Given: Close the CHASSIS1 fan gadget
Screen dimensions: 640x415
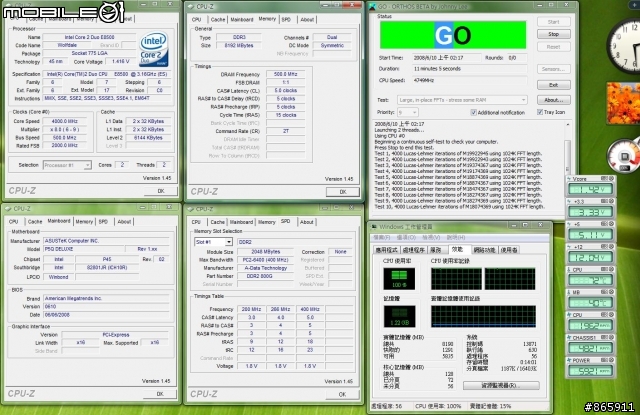Looking at the screenshot, I should [x=611, y=337].
